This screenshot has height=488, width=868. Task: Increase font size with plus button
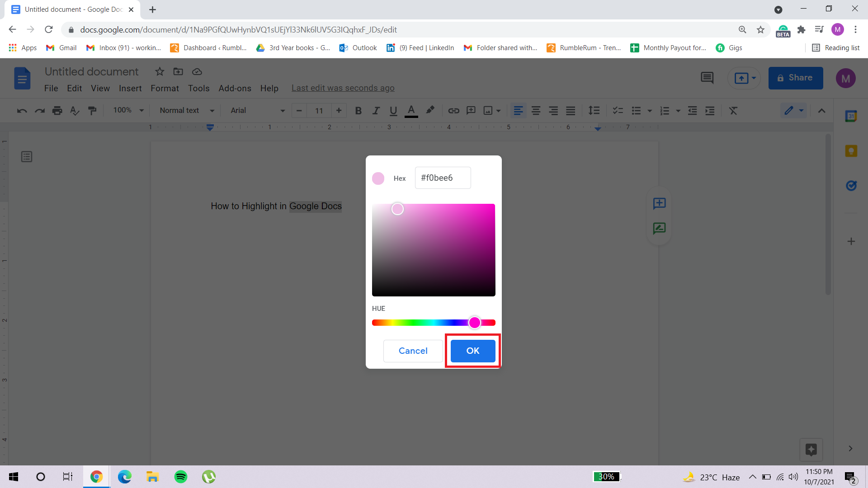339,110
